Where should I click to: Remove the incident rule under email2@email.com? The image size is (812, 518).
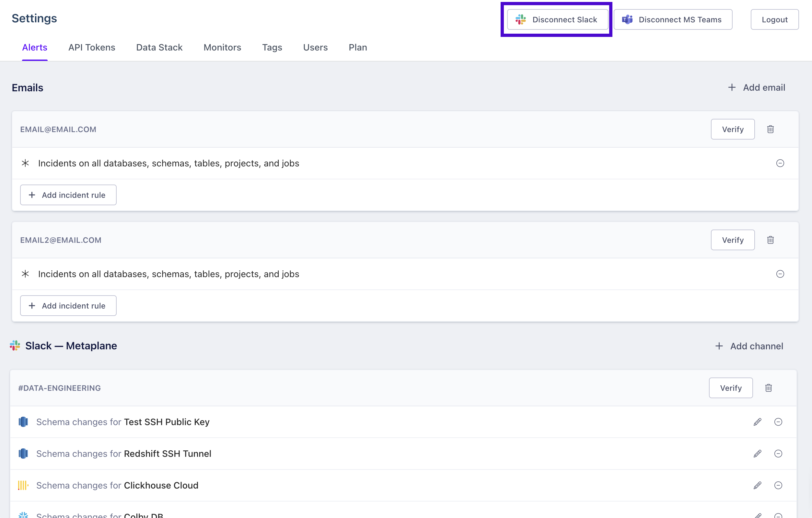pos(780,274)
